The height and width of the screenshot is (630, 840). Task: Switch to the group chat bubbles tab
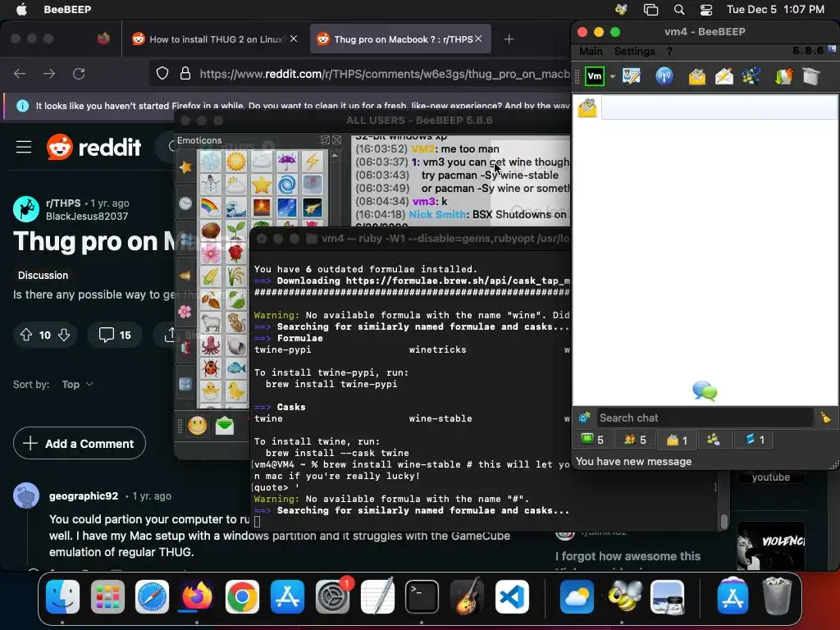pos(714,440)
